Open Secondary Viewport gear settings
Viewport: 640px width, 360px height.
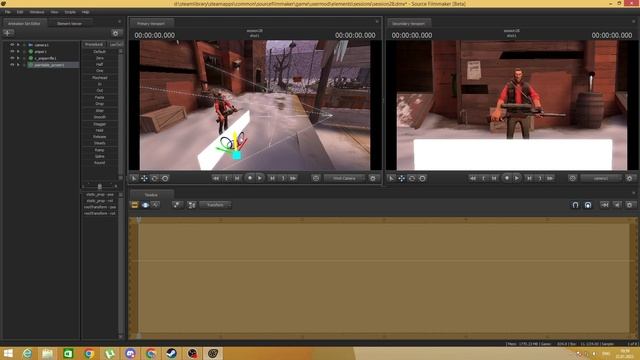(x=629, y=178)
